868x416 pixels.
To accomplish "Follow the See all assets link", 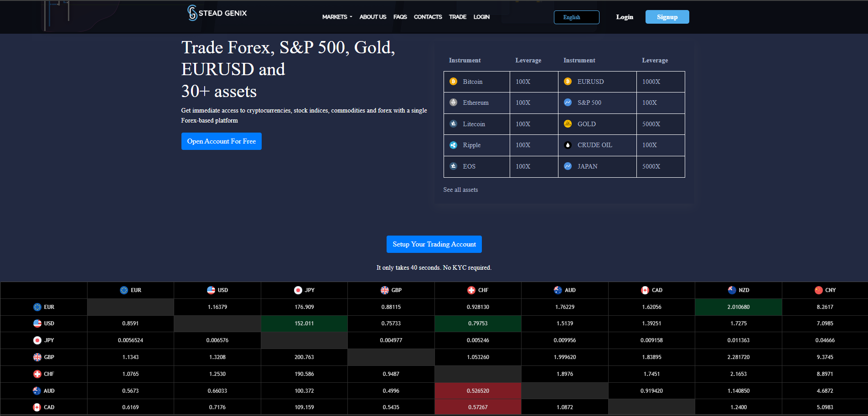I will click(x=460, y=190).
